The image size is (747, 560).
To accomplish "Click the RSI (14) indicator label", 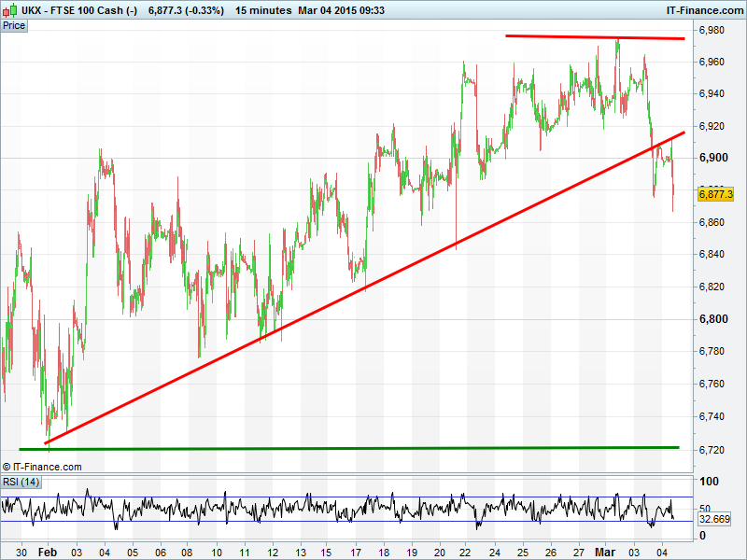I will click(21, 482).
